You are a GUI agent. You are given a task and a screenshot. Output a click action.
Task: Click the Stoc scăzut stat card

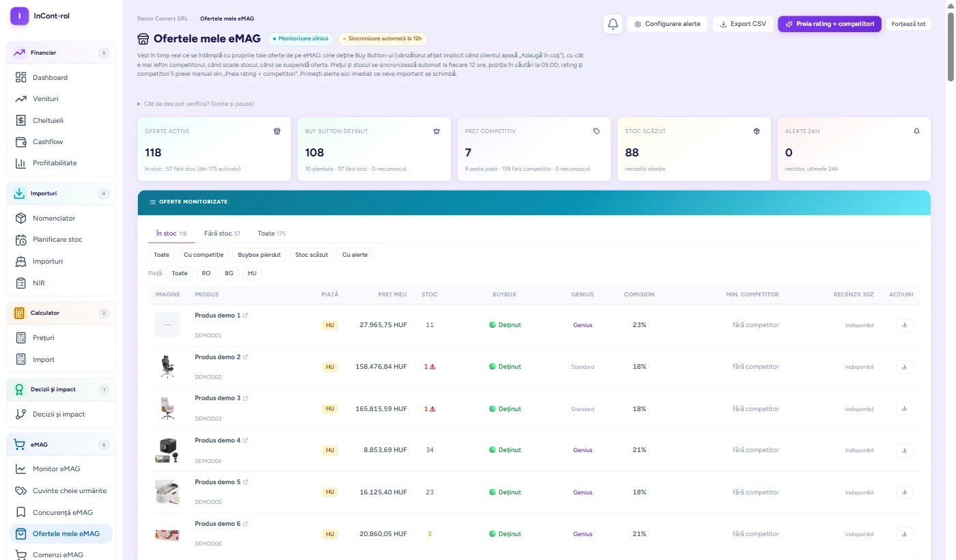click(x=694, y=149)
